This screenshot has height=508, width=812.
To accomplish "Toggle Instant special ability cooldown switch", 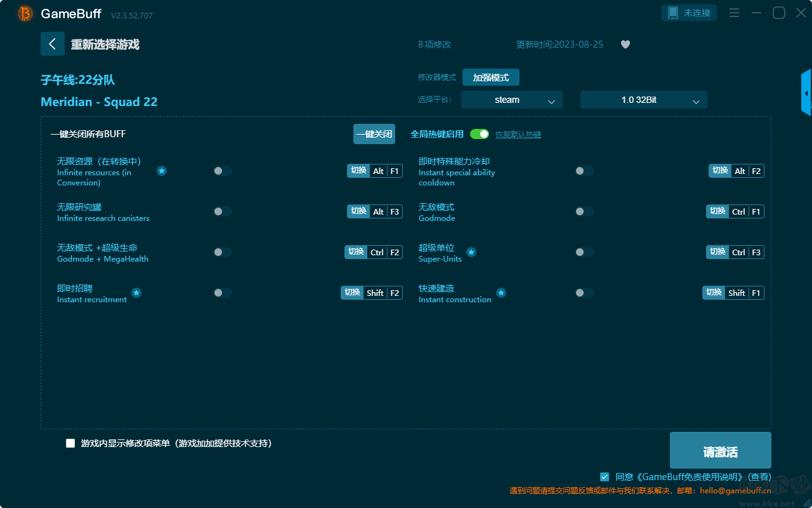I will coord(584,171).
